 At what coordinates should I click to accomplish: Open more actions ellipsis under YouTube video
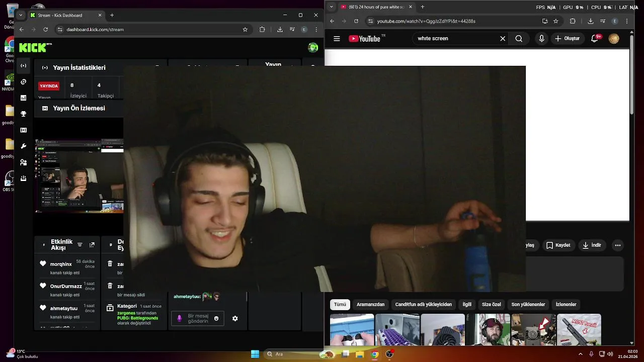point(618,245)
